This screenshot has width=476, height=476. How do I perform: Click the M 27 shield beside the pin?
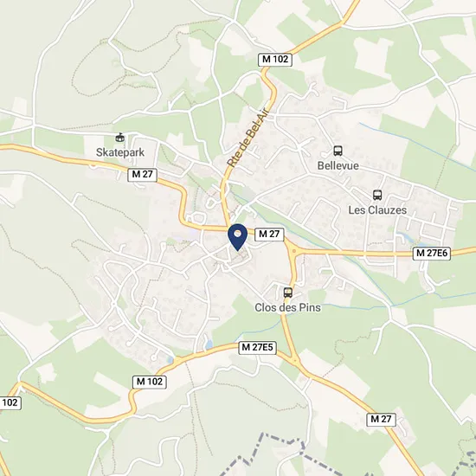(269, 234)
